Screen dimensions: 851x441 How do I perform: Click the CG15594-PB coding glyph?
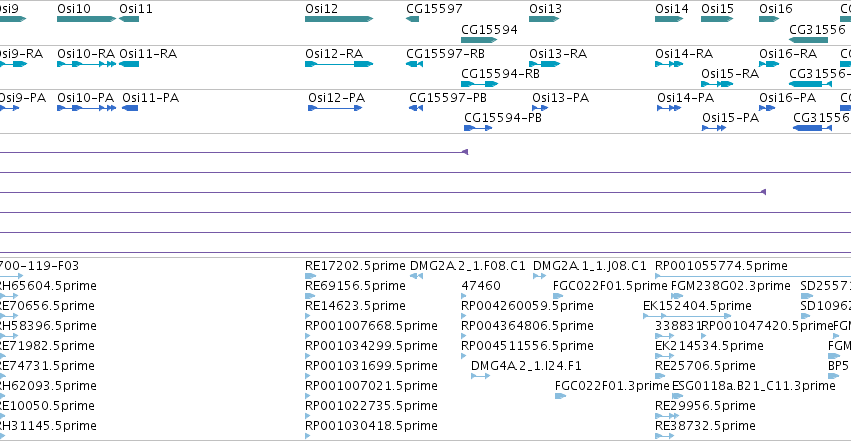coord(478,128)
